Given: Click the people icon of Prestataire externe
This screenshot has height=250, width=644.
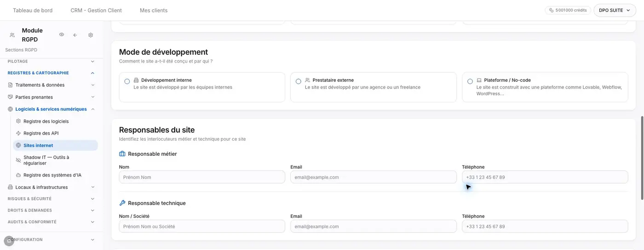Looking at the screenshot, I should (x=308, y=80).
